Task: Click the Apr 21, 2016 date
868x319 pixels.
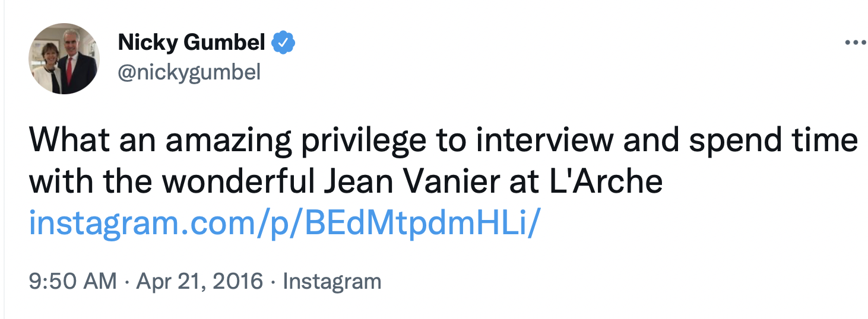Action: coord(199,281)
